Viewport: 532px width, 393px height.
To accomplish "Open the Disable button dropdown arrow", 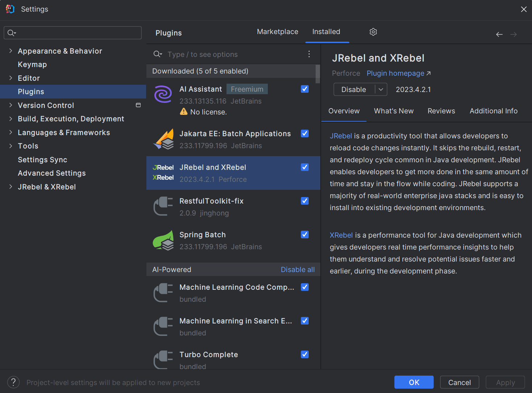I will click(381, 89).
